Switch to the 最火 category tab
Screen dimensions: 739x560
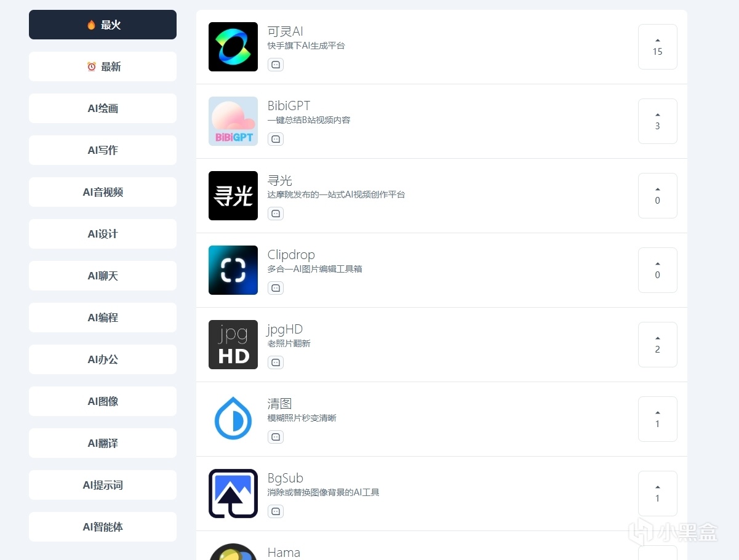pyautogui.click(x=102, y=25)
